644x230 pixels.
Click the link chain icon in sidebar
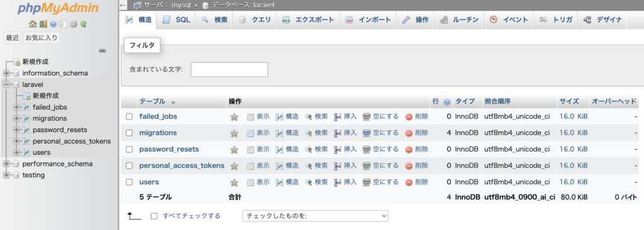click(x=103, y=51)
